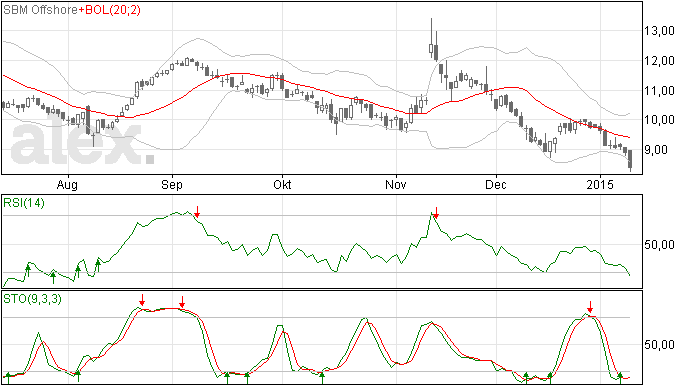This screenshot has height=387, width=690.
Task: Click the 2015 year label on the time axis
Action: 600,184
